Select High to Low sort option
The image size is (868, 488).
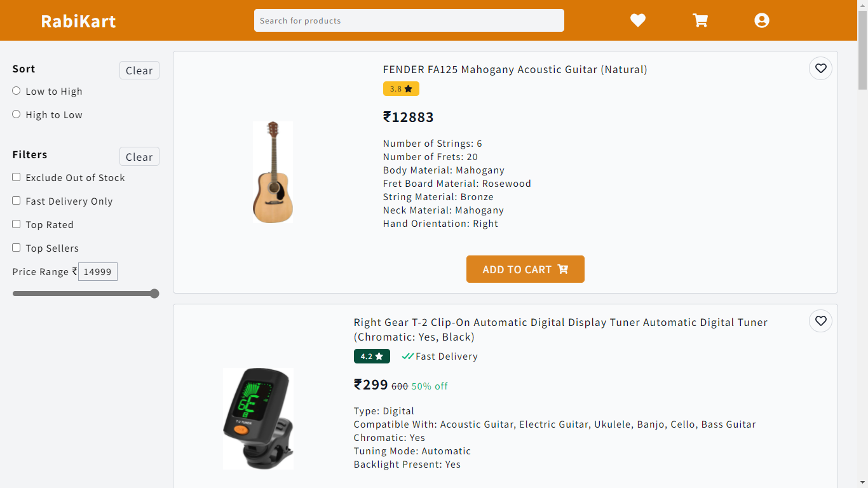(x=17, y=114)
